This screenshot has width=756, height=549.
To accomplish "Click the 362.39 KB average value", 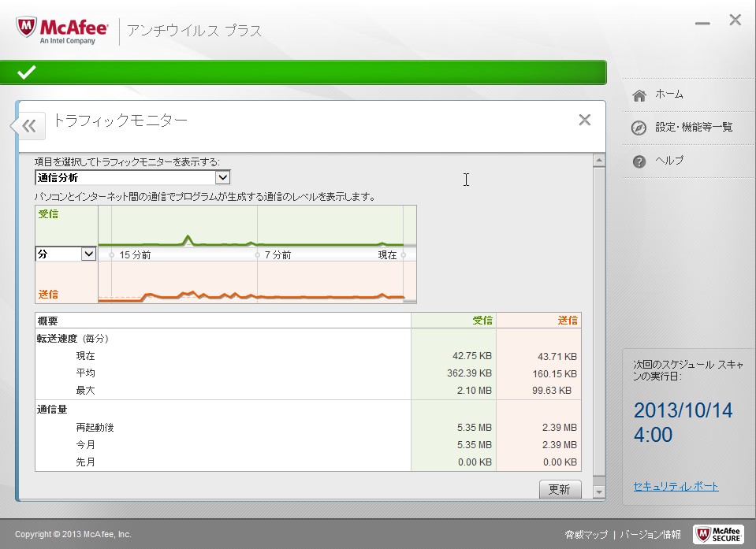I will click(x=469, y=373).
